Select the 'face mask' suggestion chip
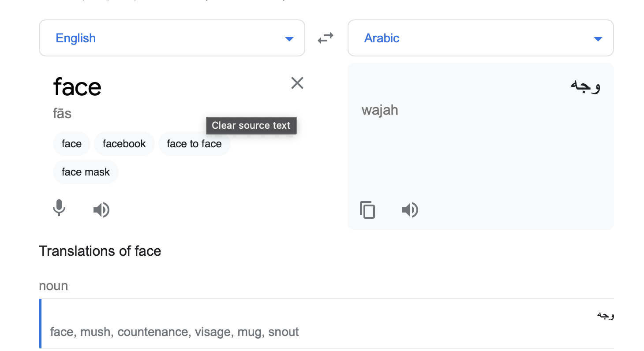The height and width of the screenshot is (351, 644). point(86,172)
